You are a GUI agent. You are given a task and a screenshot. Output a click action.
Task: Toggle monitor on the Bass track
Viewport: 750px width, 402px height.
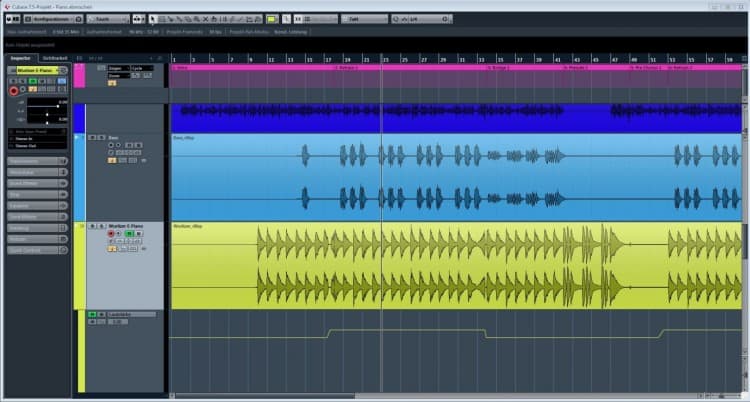[x=118, y=145]
